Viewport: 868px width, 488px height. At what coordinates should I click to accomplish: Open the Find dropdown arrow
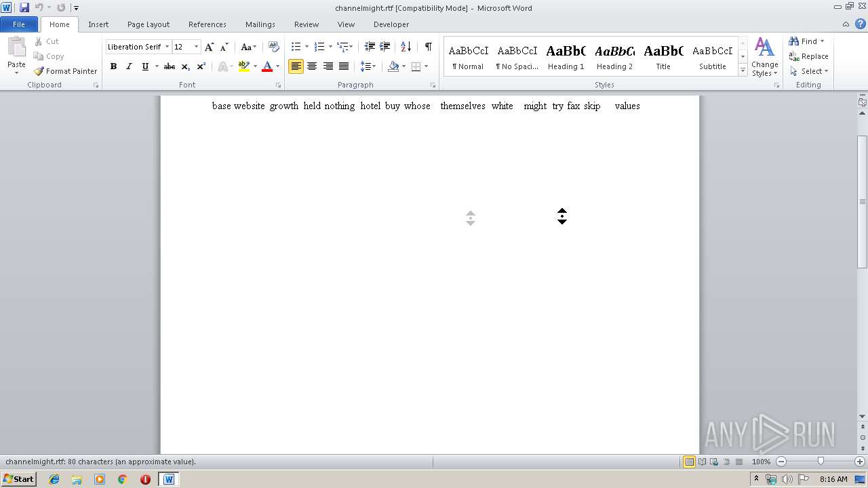pos(823,41)
